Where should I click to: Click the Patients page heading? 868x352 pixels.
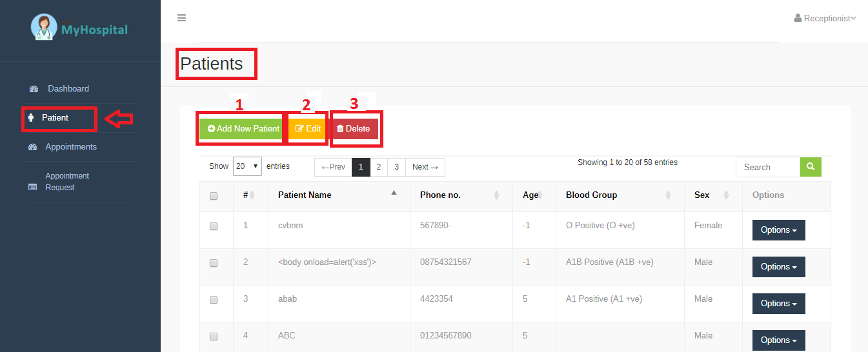point(212,64)
